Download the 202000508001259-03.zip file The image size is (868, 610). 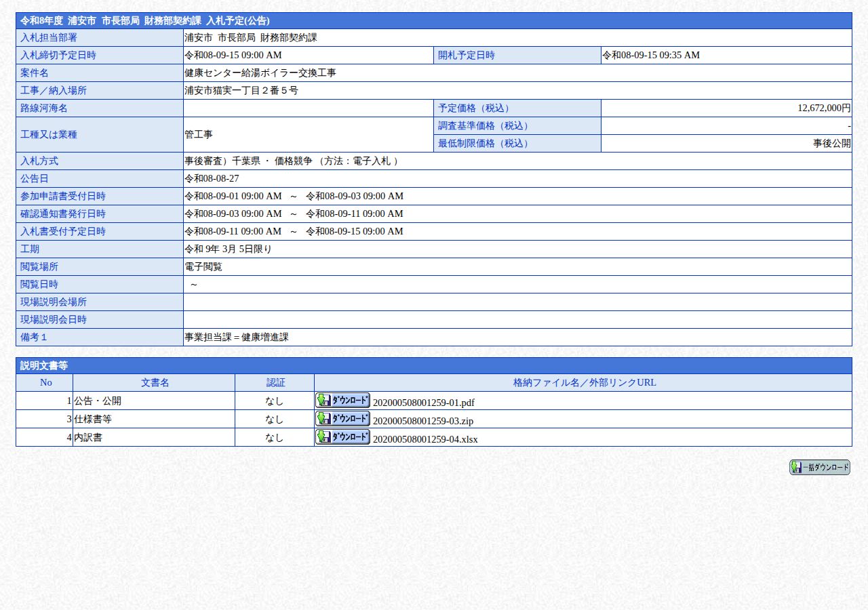[342, 418]
